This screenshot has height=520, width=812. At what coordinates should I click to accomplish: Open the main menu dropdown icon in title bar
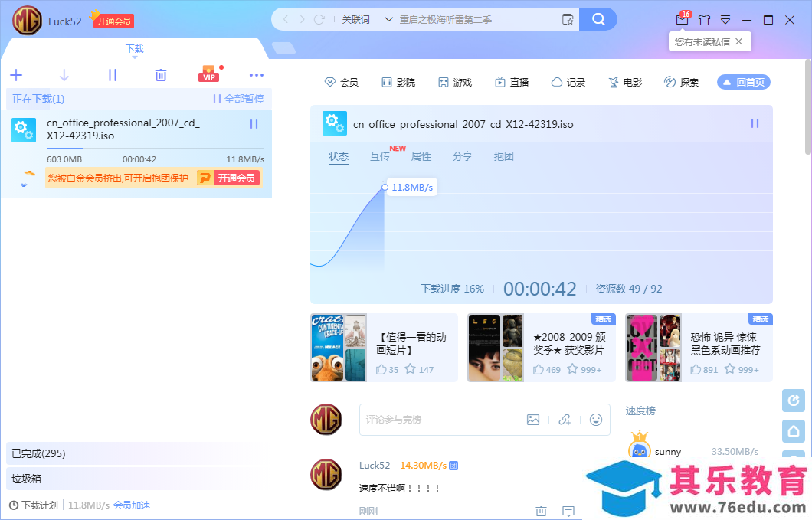pyautogui.click(x=725, y=20)
